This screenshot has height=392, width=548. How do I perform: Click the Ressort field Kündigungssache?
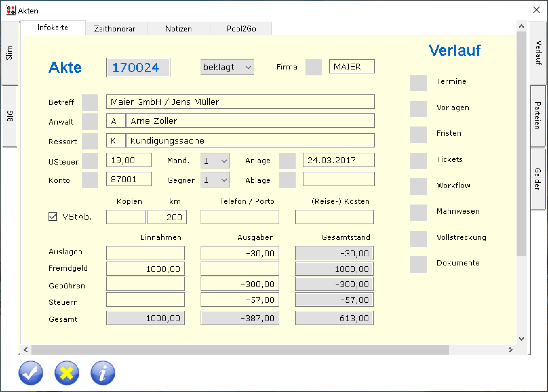(250, 141)
